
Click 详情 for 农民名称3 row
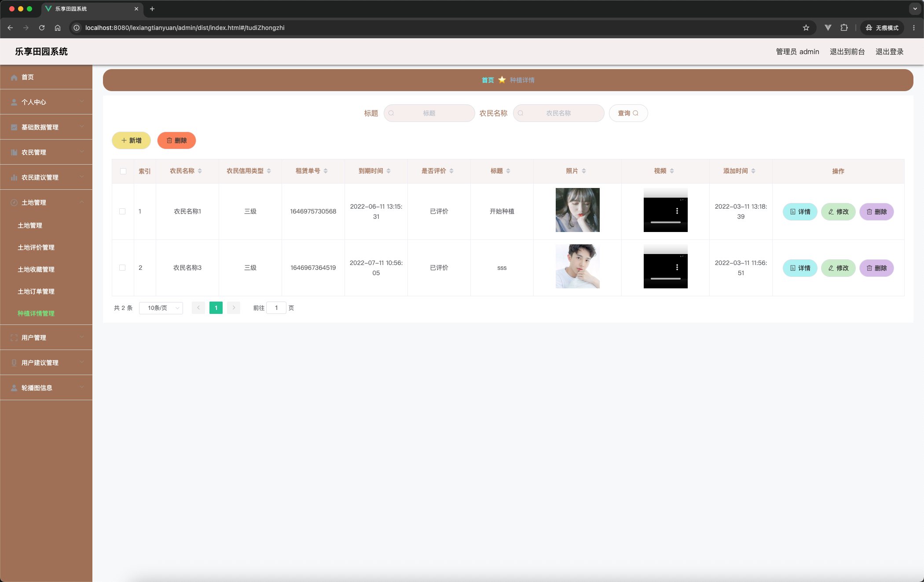800,268
